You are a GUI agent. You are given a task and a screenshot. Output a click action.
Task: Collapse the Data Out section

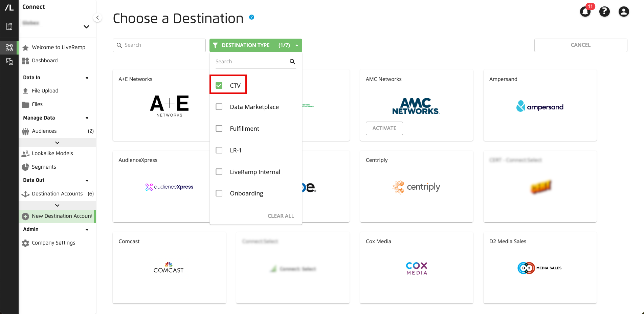(x=87, y=181)
